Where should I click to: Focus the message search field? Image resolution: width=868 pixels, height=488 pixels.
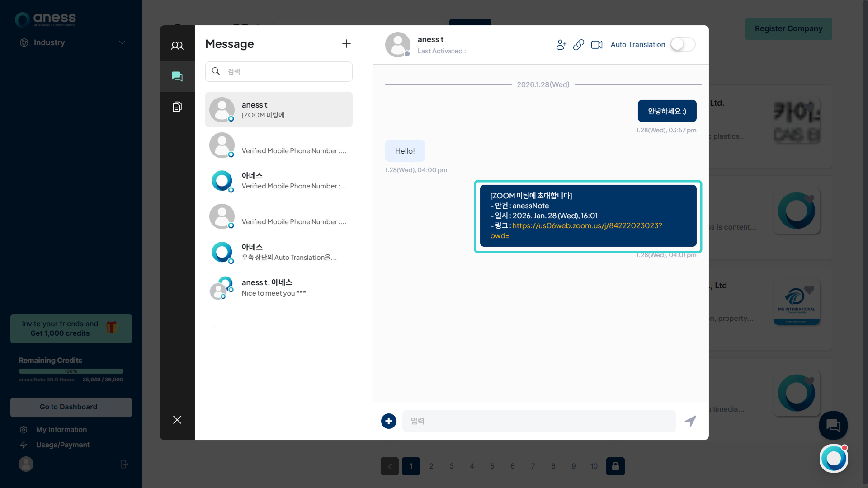[x=285, y=71]
